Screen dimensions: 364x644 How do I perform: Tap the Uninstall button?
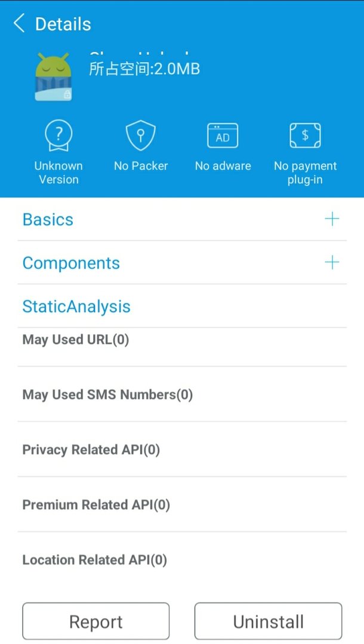(269, 621)
